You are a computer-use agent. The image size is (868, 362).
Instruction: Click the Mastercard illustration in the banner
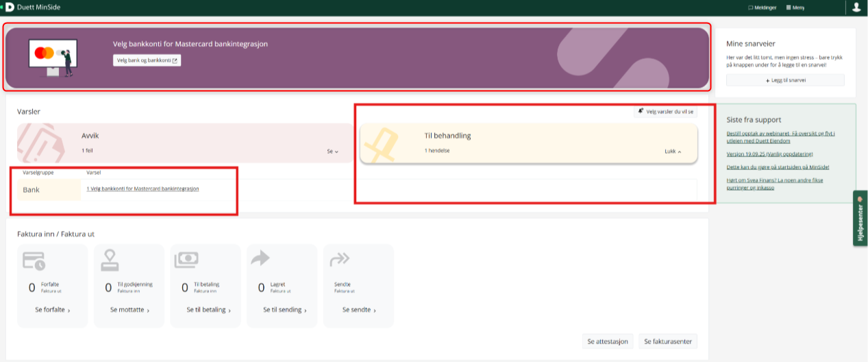click(x=53, y=58)
